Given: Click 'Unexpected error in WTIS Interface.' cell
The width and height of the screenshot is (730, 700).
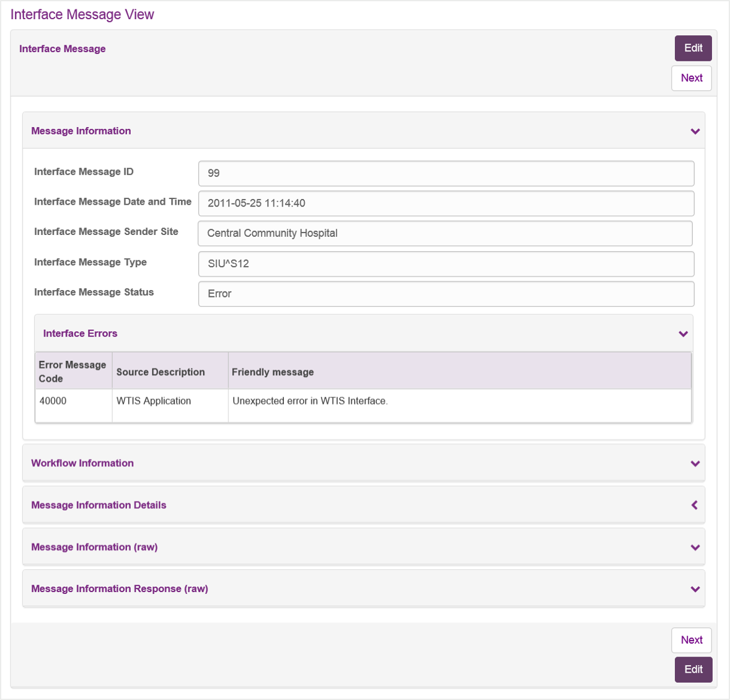Looking at the screenshot, I should [460, 405].
